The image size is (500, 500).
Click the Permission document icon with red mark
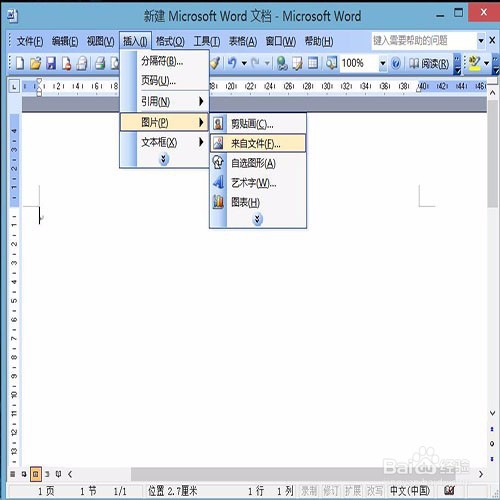[x=66, y=63]
